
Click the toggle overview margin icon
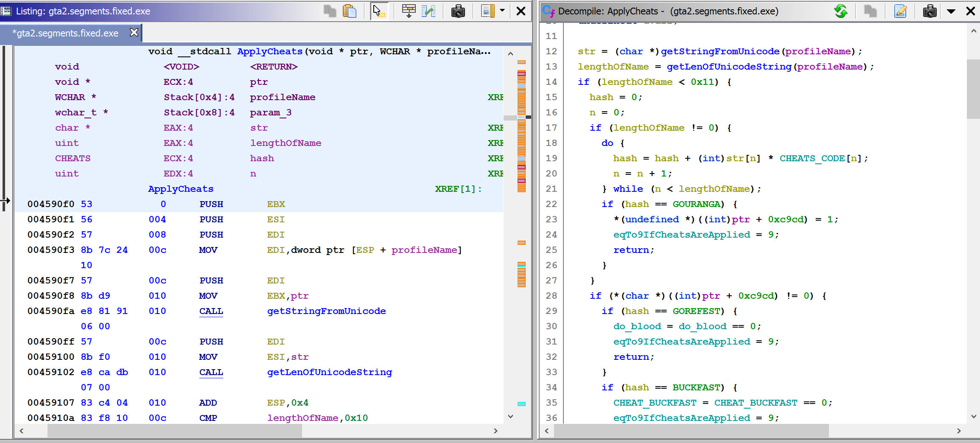click(x=487, y=11)
